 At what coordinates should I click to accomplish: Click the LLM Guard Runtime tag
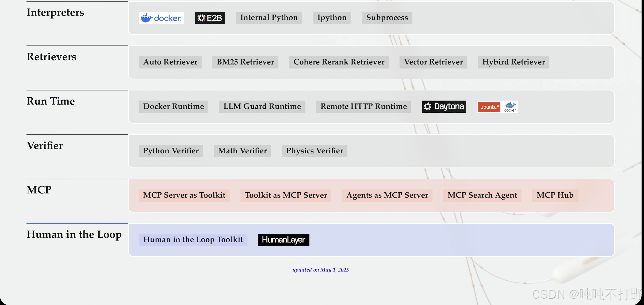pyautogui.click(x=262, y=106)
